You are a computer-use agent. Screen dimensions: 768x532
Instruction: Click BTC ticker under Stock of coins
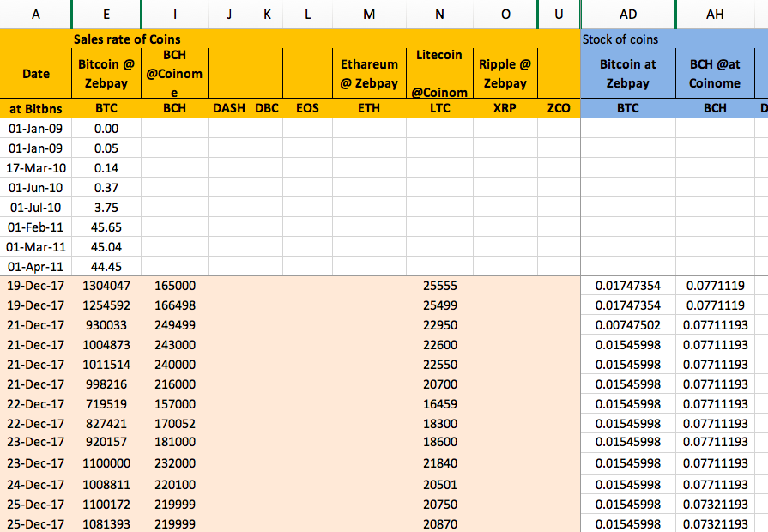pyautogui.click(x=628, y=108)
